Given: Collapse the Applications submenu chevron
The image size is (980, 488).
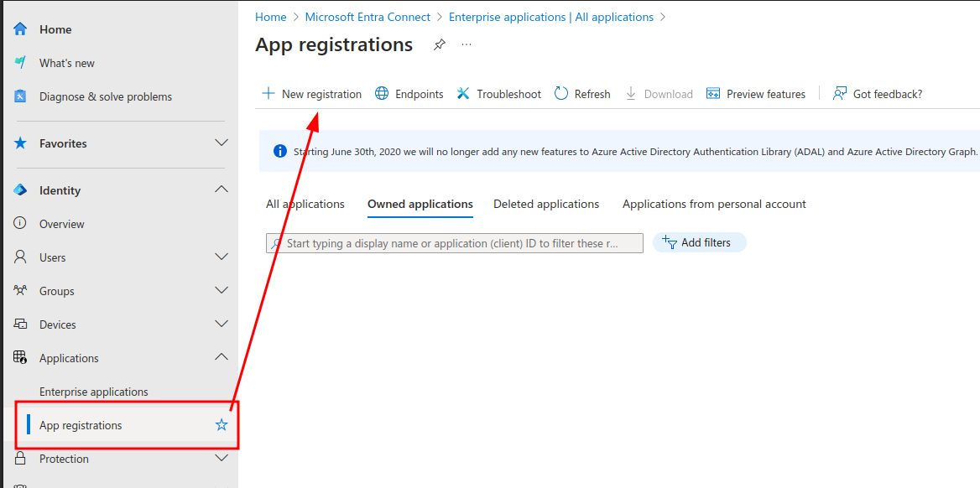Looking at the screenshot, I should click(x=222, y=357).
